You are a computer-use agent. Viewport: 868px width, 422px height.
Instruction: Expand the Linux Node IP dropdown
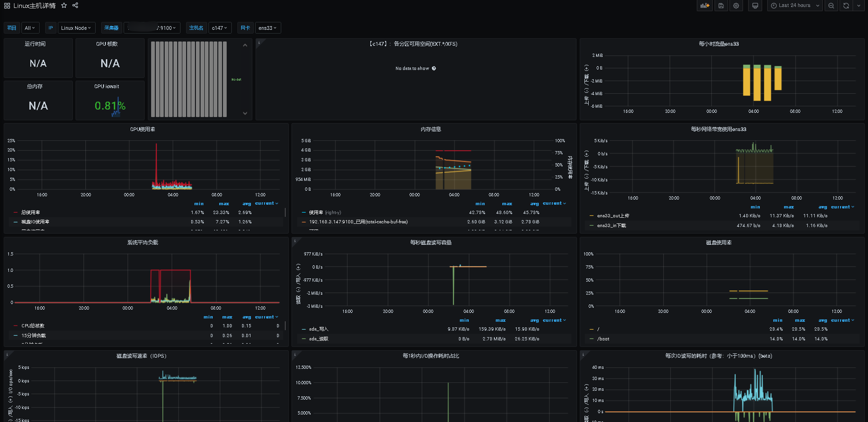click(x=76, y=28)
